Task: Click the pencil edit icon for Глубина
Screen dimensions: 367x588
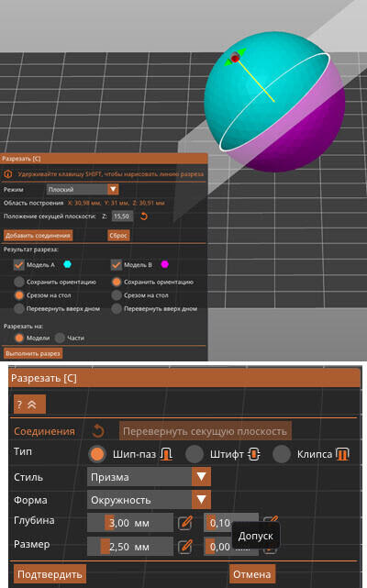Action: tap(185, 522)
